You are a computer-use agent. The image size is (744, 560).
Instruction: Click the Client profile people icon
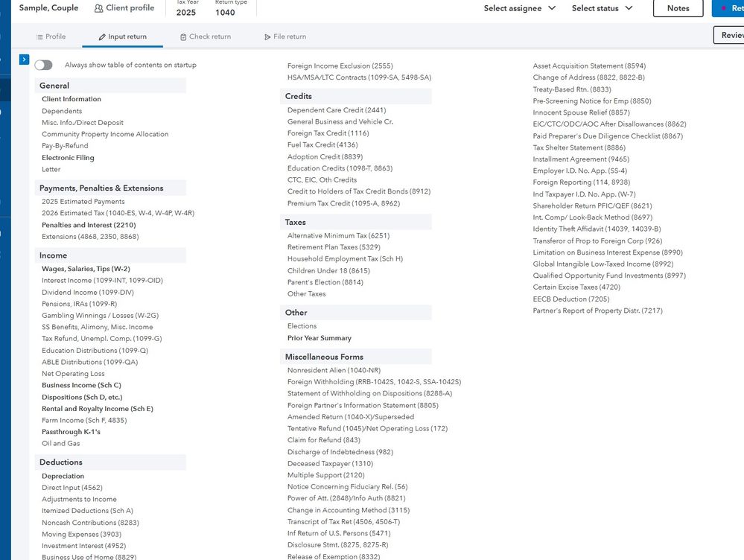click(99, 8)
